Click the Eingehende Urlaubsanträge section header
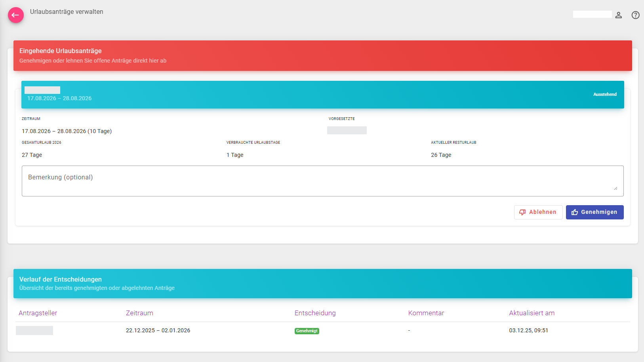The height and width of the screenshot is (362, 644). [x=61, y=51]
